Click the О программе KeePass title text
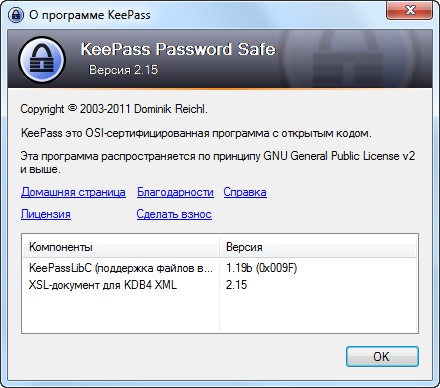 pos(90,15)
